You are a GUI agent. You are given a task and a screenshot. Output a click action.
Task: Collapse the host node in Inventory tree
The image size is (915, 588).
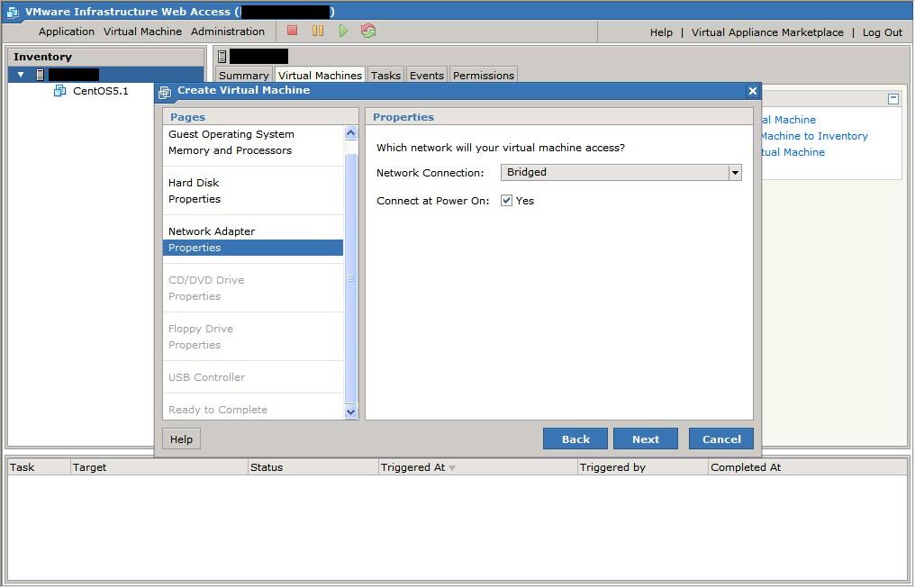(21, 75)
